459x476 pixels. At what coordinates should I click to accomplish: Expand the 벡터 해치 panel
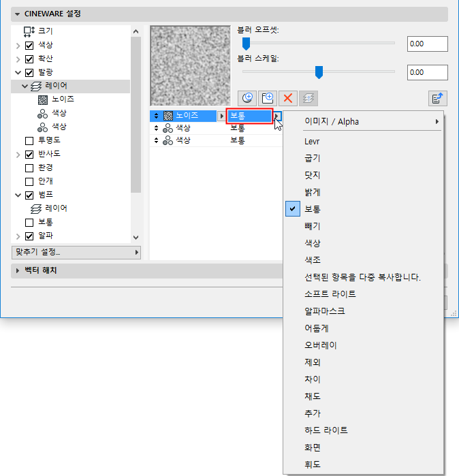tap(17, 270)
